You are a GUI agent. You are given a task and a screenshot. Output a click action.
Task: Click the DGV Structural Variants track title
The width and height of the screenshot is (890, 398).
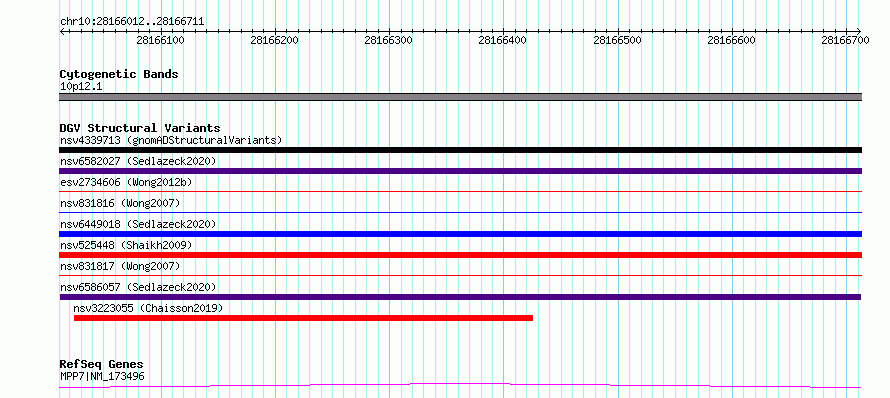click(140, 128)
